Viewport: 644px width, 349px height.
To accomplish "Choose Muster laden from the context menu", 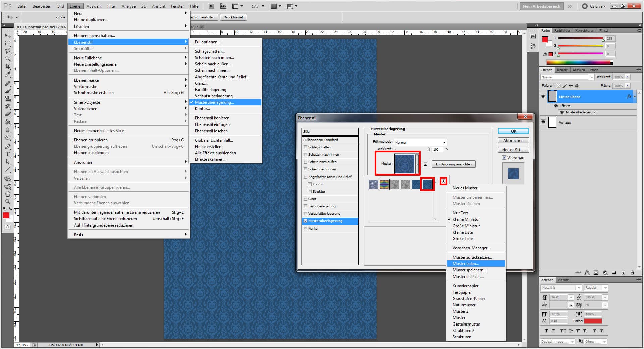I will click(x=466, y=263).
